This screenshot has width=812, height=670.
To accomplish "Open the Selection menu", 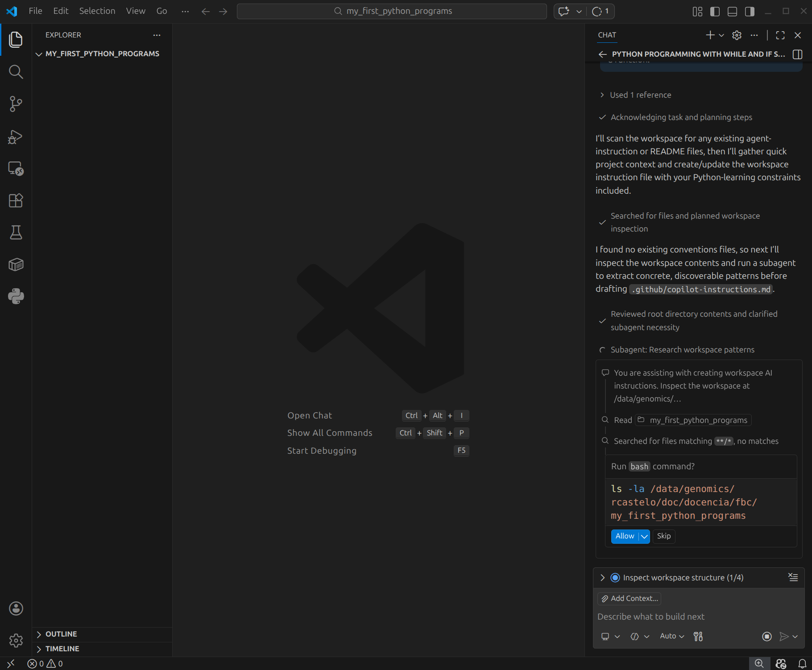I will 97,11.
